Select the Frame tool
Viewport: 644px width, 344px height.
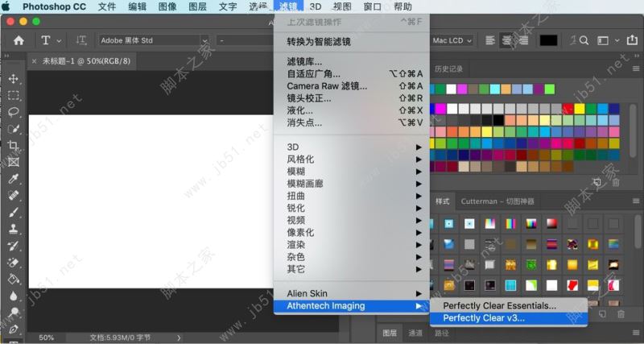click(x=13, y=161)
